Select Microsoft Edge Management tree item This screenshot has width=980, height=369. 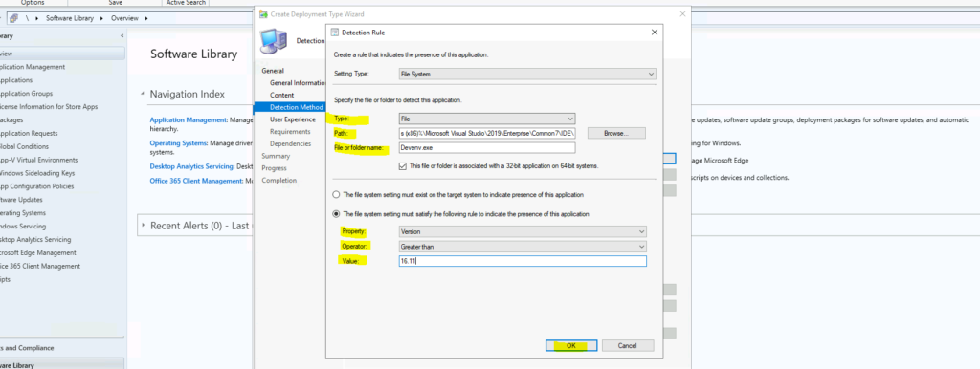37,253
